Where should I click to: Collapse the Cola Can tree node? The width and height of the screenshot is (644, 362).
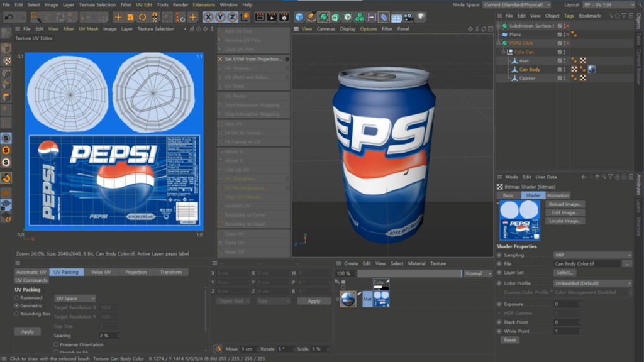point(504,52)
